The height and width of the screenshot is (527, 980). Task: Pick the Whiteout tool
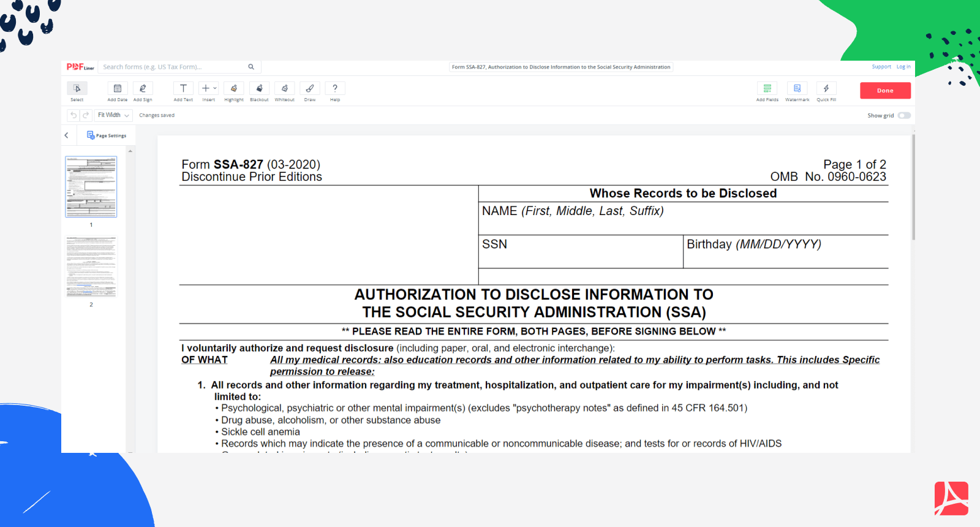(284, 89)
